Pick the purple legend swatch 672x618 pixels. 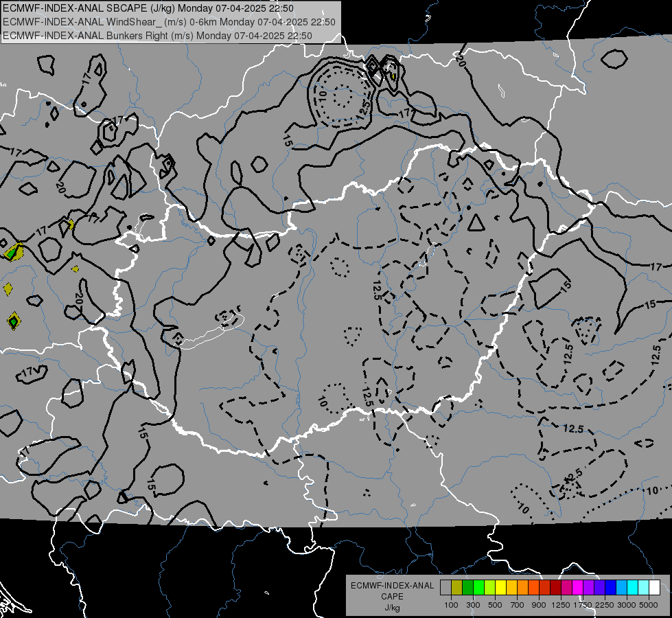(588, 588)
